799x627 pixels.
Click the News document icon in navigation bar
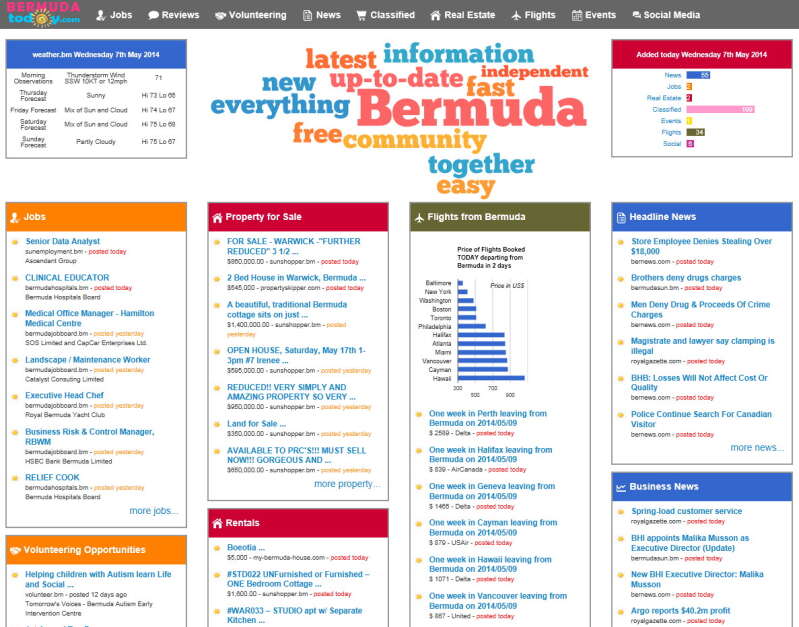(307, 15)
